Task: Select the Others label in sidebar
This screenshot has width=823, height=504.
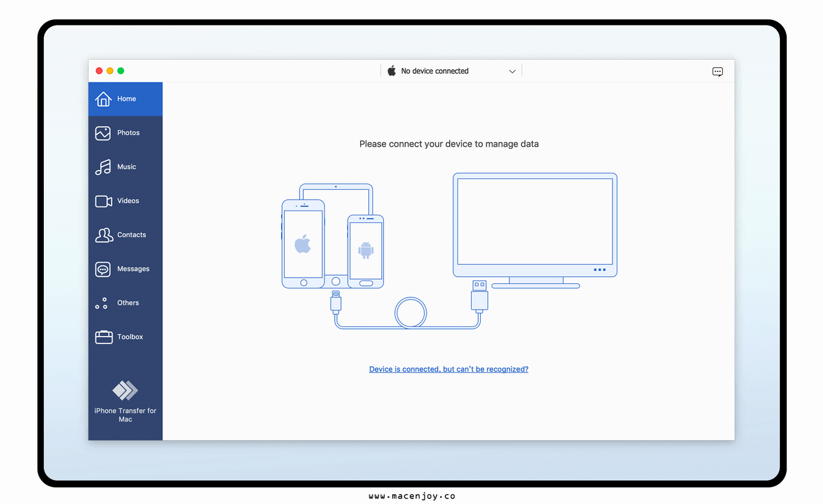Action: click(x=128, y=303)
